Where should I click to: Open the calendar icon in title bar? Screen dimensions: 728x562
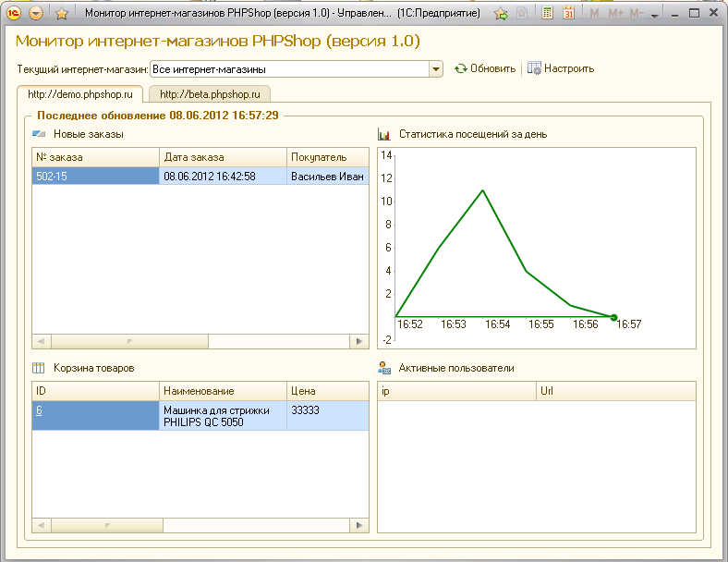point(569,14)
